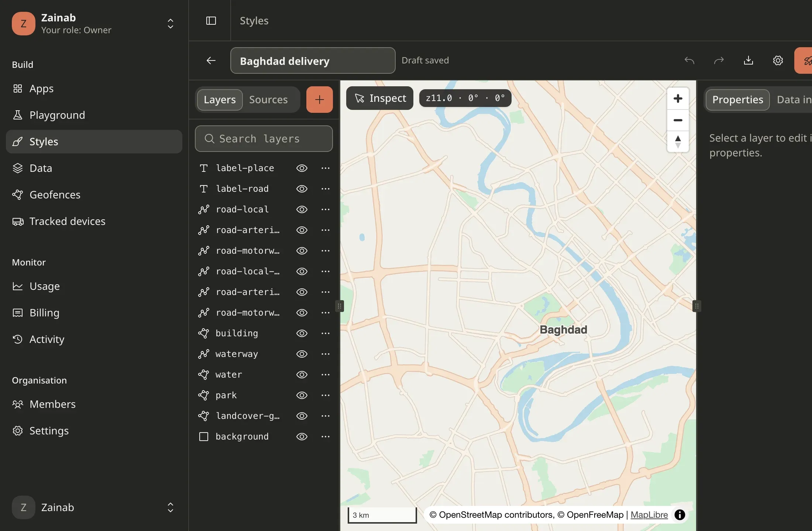This screenshot has width=812, height=531.
Task: Hide the water layer
Action: tap(302, 375)
